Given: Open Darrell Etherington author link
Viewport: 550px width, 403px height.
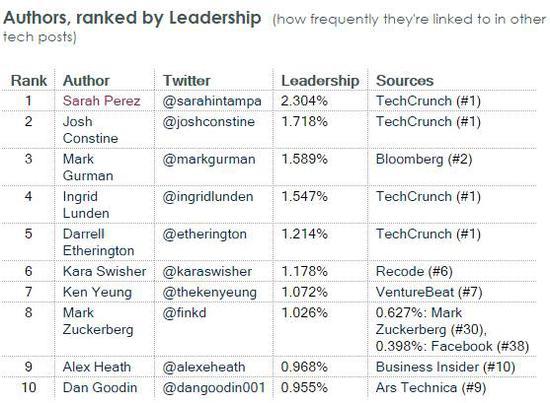Looking at the screenshot, I should pos(99,242).
